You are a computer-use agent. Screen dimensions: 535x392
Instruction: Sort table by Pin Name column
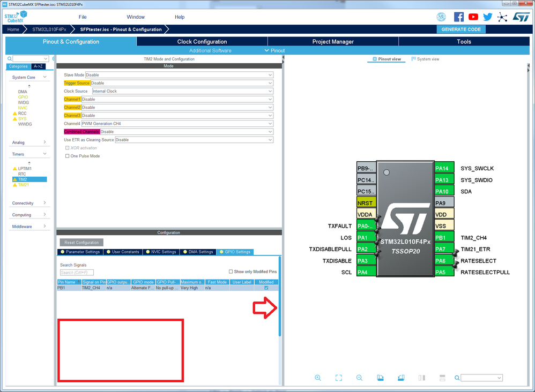point(69,282)
